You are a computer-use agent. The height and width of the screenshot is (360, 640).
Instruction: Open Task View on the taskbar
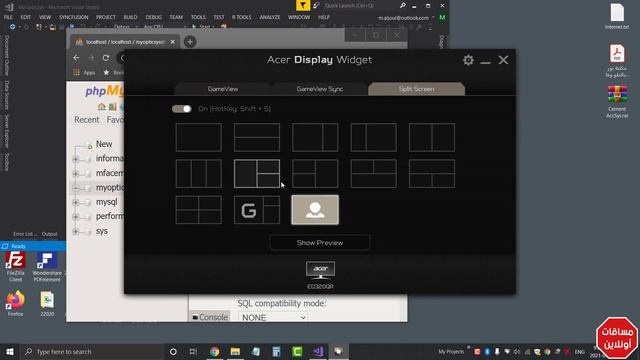pyautogui.click(x=193, y=351)
